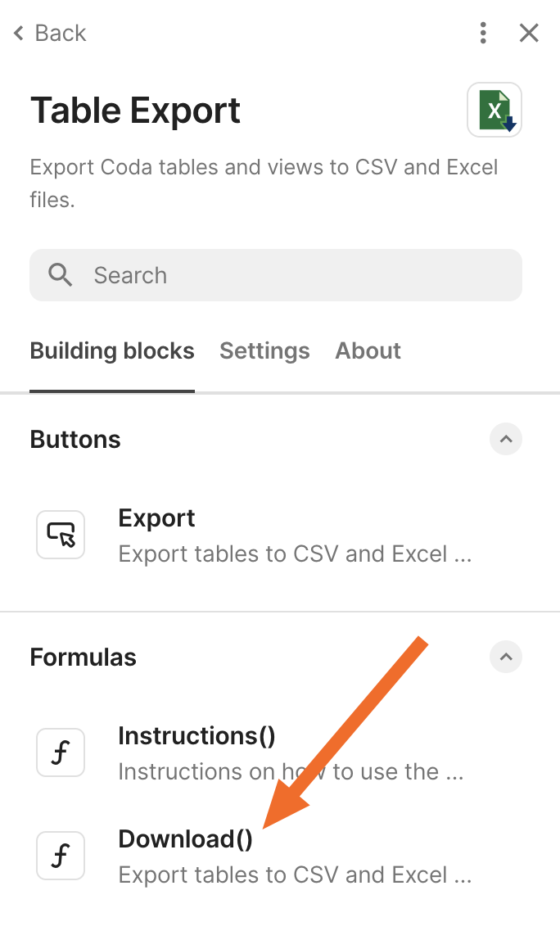Click the Download formula icon
The height and width of the screenshot is (940, 560).
point(61,856)
